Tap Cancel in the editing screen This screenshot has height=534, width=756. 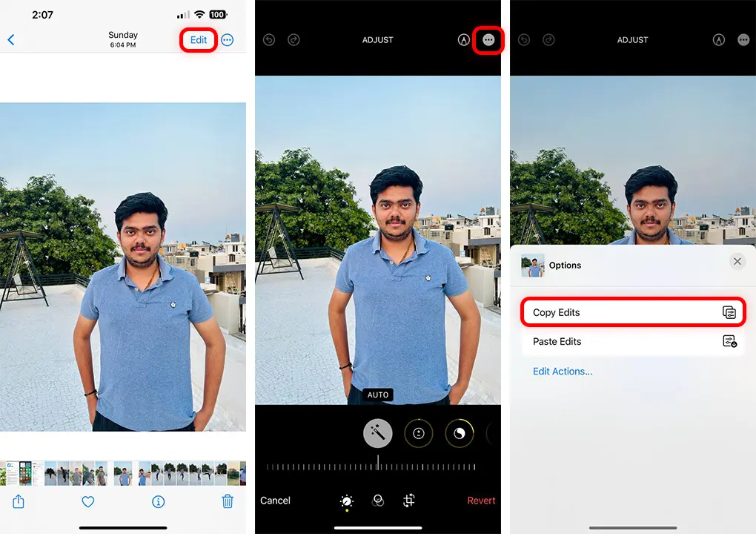[x=275, y=501]
